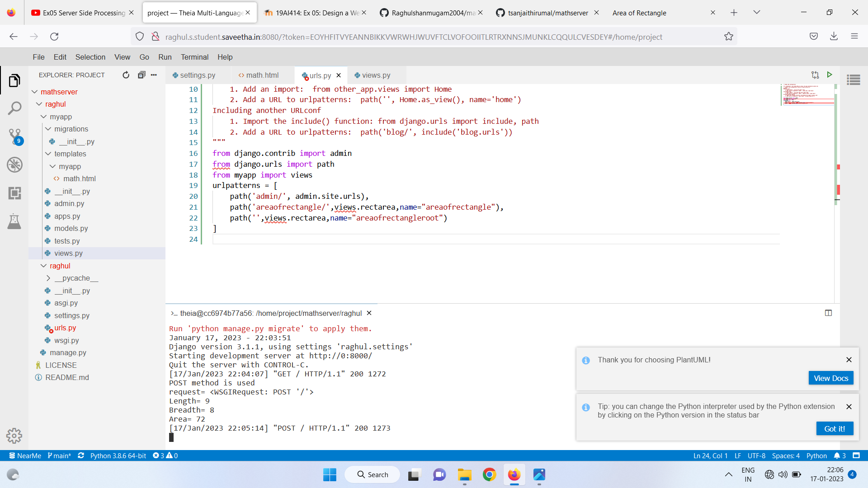Run the Python file with the green play icon

tap(829, 75)
